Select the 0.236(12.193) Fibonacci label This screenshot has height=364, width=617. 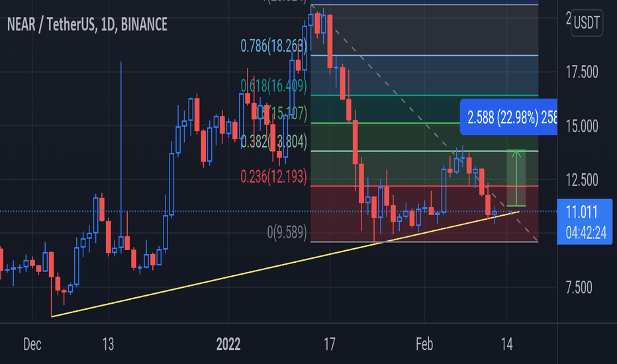[273, 176]
